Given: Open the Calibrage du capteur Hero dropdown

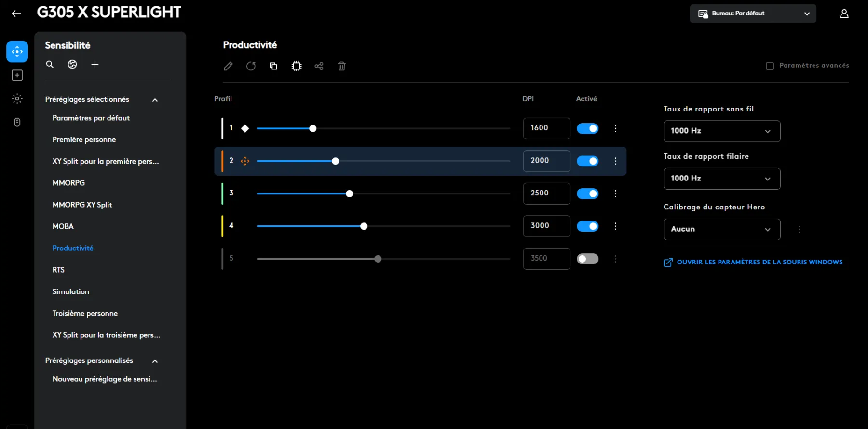Looking at the screenshot, I should point(722,230).
